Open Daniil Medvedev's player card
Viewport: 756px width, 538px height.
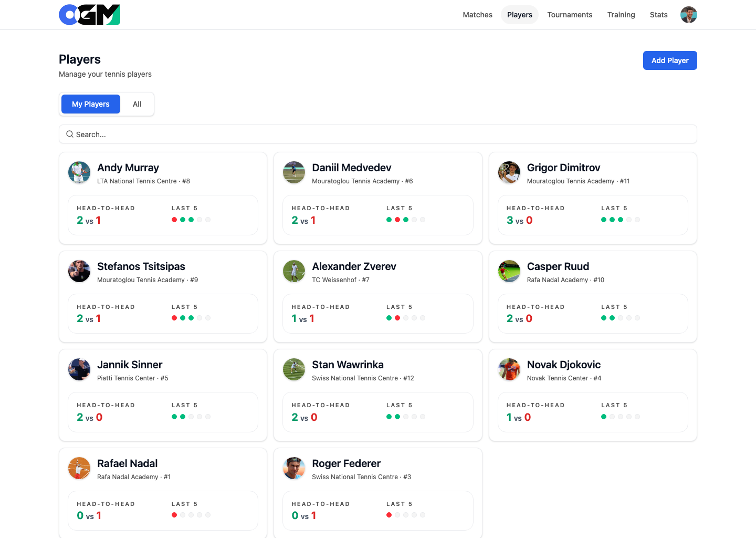pos(377,198)
